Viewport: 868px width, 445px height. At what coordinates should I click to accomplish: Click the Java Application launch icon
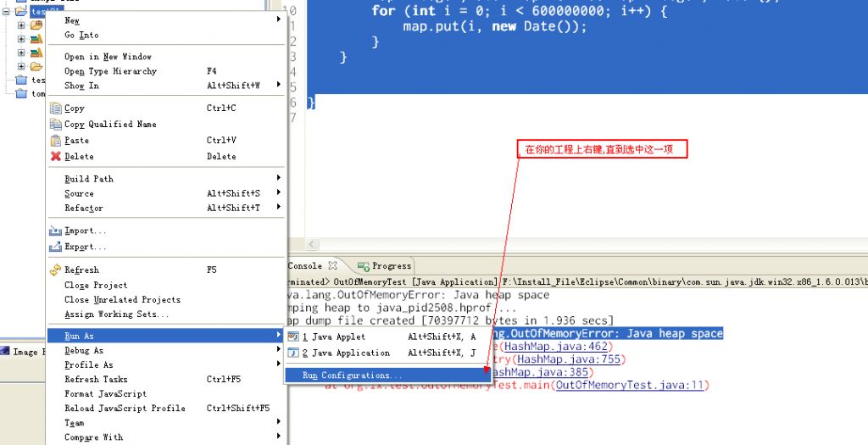[x=294, y=353]
